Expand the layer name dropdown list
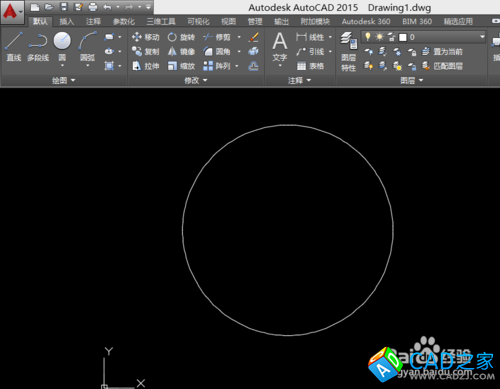 [482, 37]
